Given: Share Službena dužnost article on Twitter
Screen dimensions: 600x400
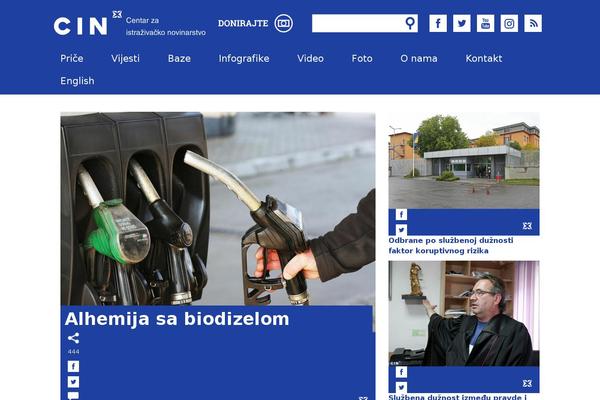Looking at the screenshot, I should (401, 387).
